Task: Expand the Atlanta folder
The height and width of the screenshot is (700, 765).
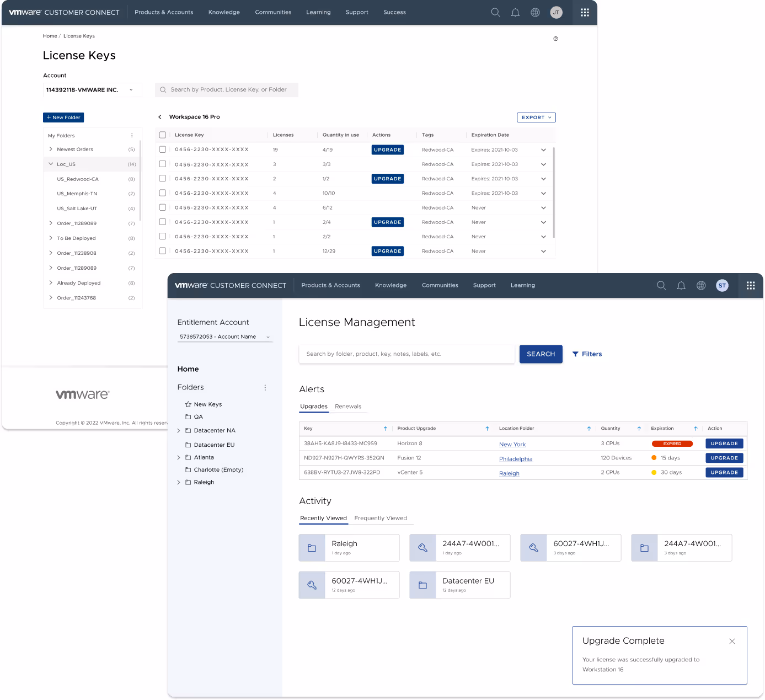Action: tap(179, 457)
